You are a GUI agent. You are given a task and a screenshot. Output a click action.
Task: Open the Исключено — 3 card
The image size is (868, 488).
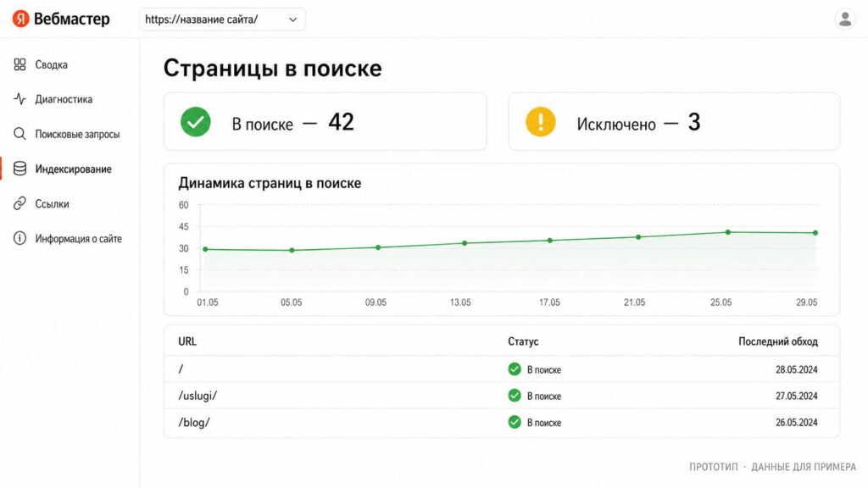(674, 122)
